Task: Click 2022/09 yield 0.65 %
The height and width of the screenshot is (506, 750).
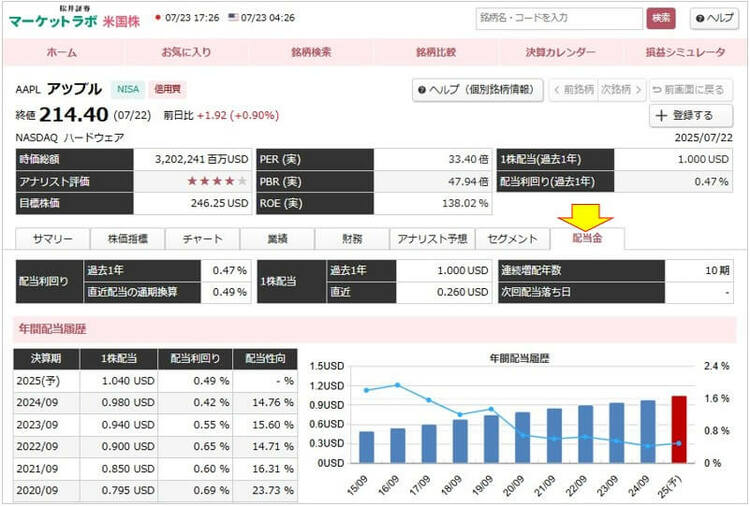Action: [x=211, y=446]
